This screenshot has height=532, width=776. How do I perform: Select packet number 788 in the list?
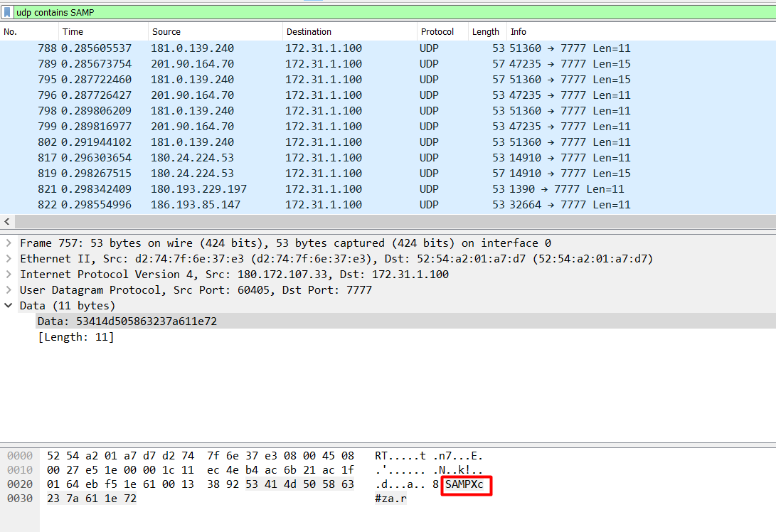[x=388, y=48]
